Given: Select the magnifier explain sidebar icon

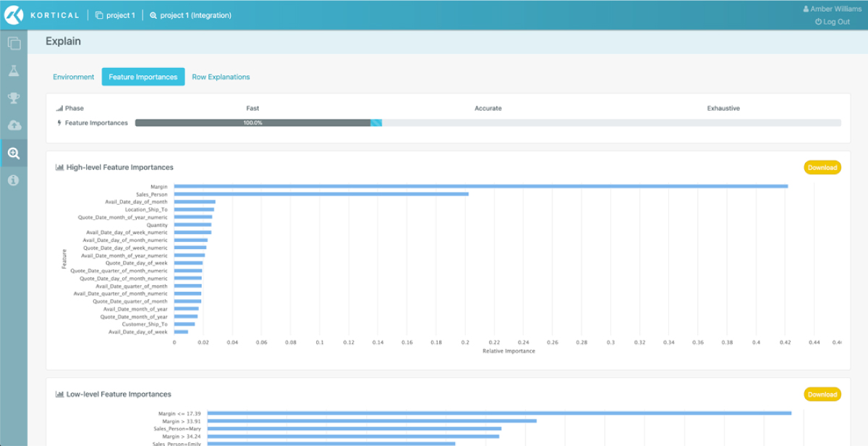Looking at the screenshot, I should pyautogui.click(x=14, y=153).
